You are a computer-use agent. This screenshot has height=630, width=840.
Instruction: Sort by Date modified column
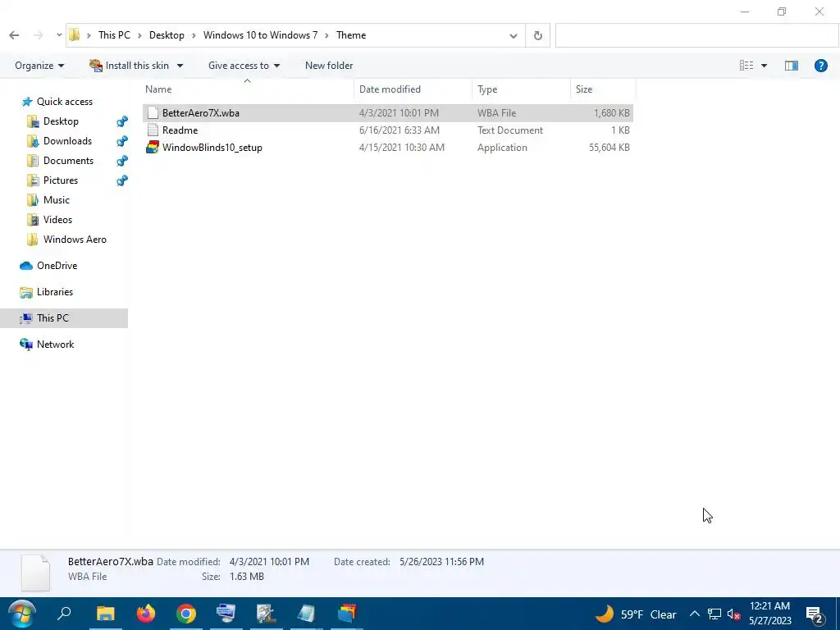point(413,89)
